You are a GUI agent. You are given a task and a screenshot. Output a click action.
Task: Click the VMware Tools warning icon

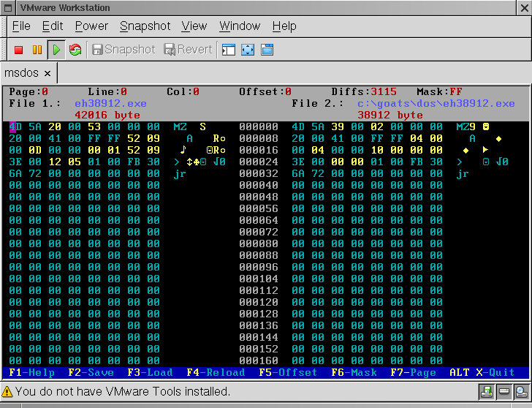pyautogui.click(x=7, y=392)
